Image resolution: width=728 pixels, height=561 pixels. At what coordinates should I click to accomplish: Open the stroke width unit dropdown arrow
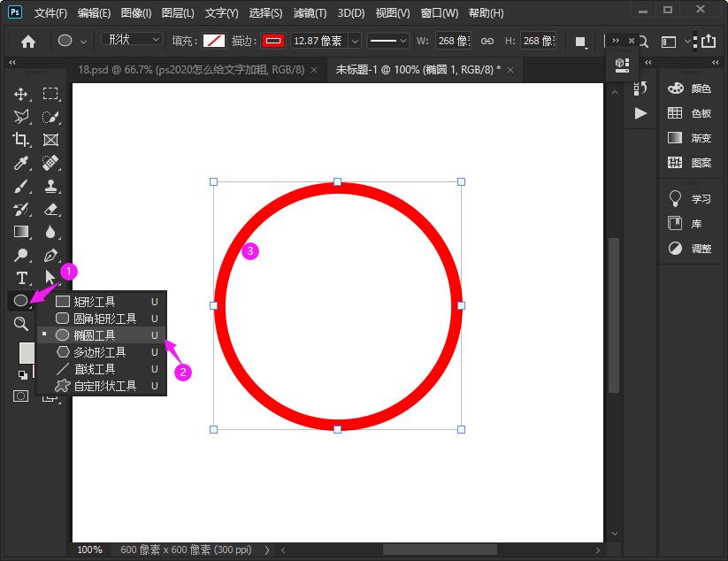click(355, 42)
